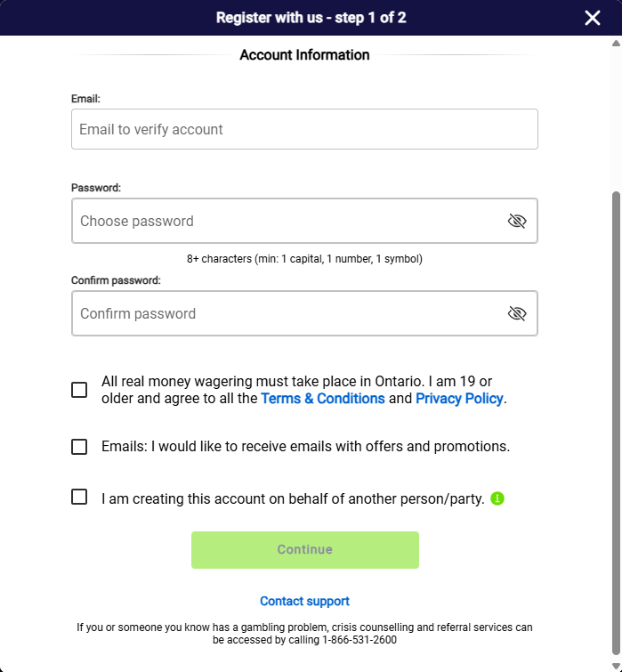Open the Terms & Conditions link
Viewport: 622px width, 672px height.
(323, 399)
